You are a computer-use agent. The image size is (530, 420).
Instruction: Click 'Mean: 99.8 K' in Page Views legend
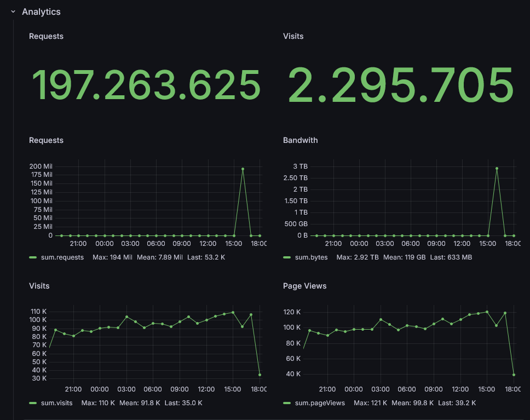click(x=412, y=403)
